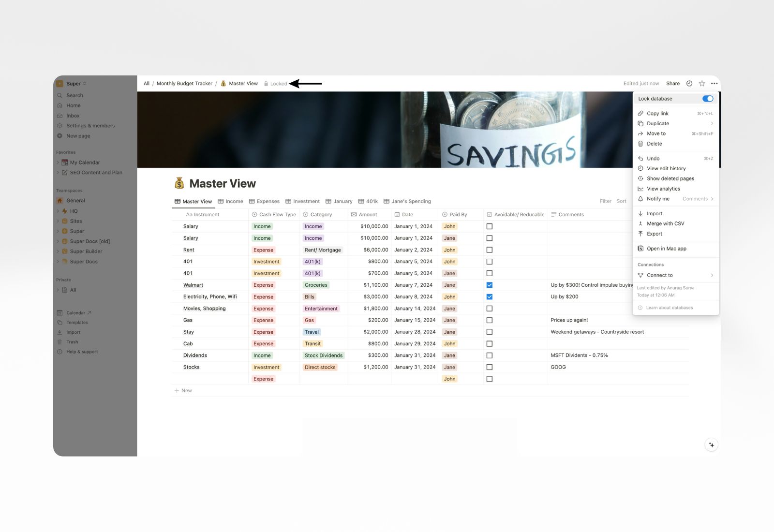The height and width of the screenshot is (532, 774).
Task: Expand the Super Docs [old] page
Action: [58, 241]
